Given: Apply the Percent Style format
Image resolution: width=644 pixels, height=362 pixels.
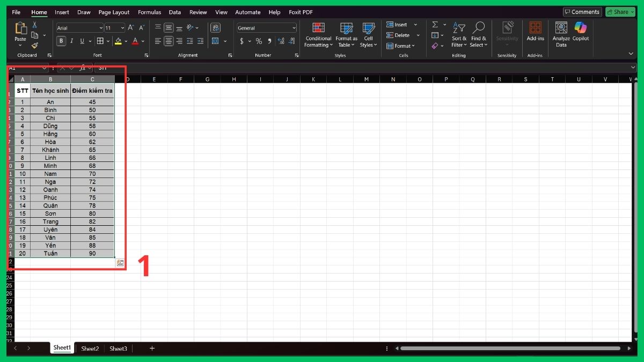Looking at the screenshot, I should 258,41.
